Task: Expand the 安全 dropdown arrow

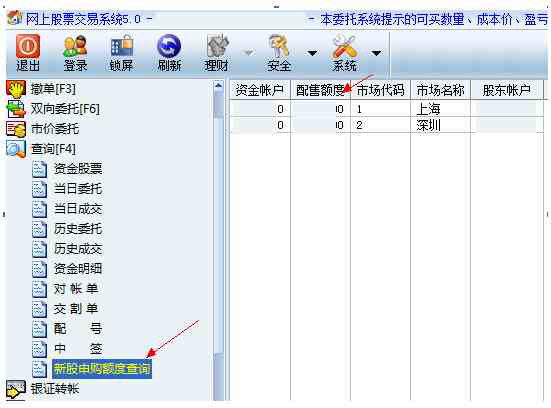Action: (312, 53)
